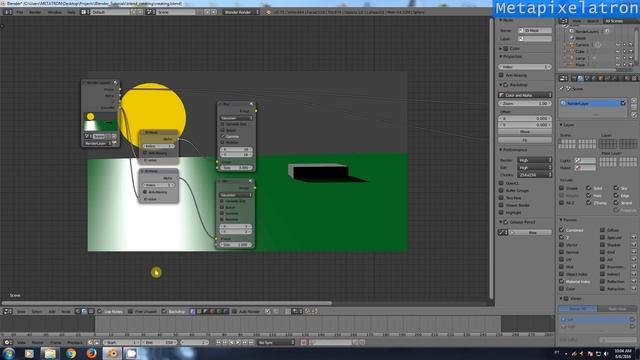Open the Node menu in node editor

click(66, 311)
